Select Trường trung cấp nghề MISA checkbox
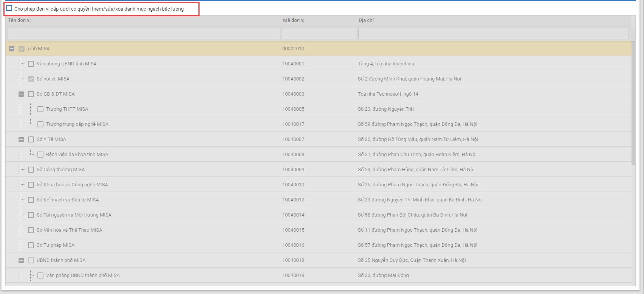The width and height of the screenshot is (644, 294). (40, 124)
